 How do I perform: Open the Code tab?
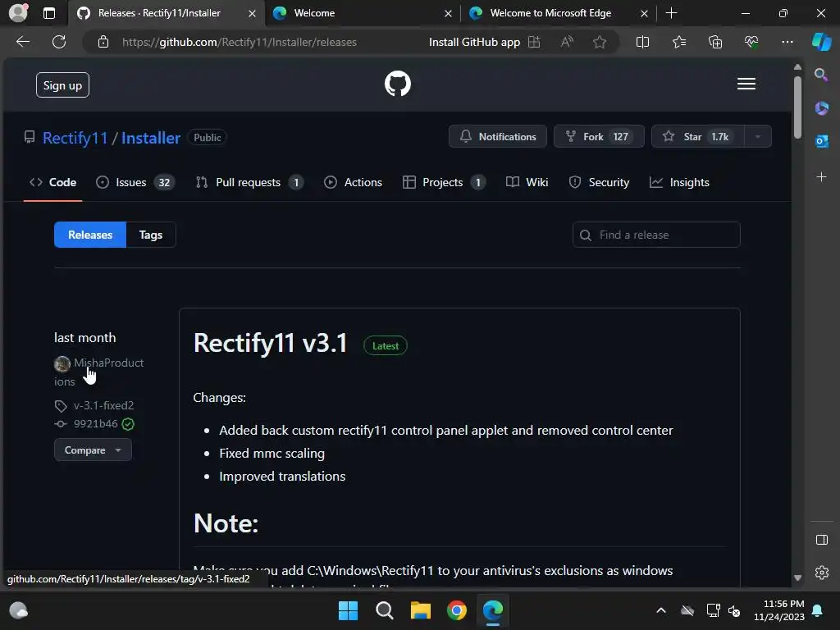click(x=52, y=182)
